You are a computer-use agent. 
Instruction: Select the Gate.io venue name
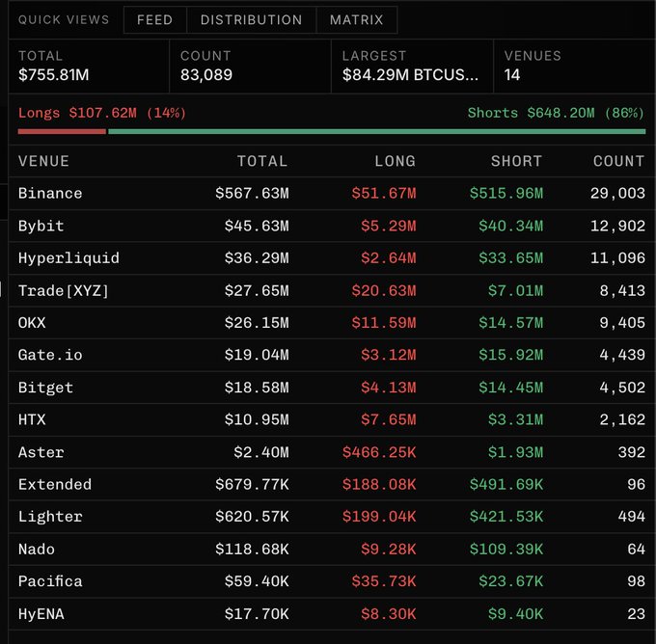pyautogui.click(x=50, y=355)
